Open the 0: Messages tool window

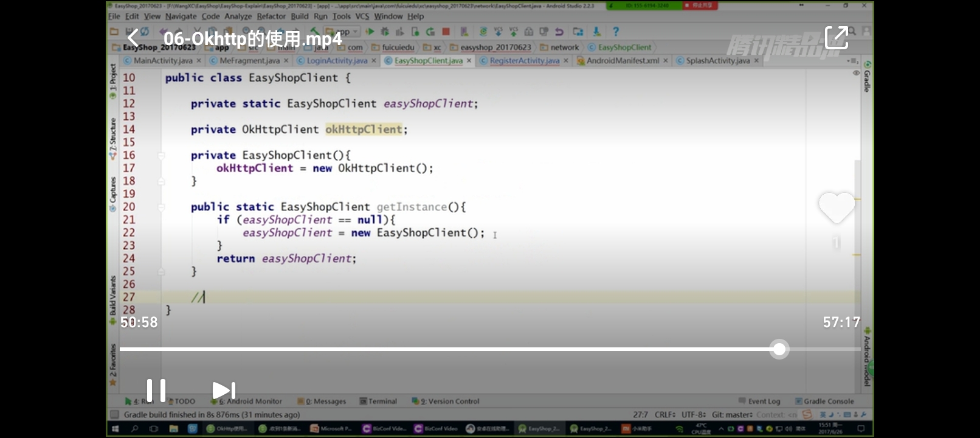click(322, 401)
